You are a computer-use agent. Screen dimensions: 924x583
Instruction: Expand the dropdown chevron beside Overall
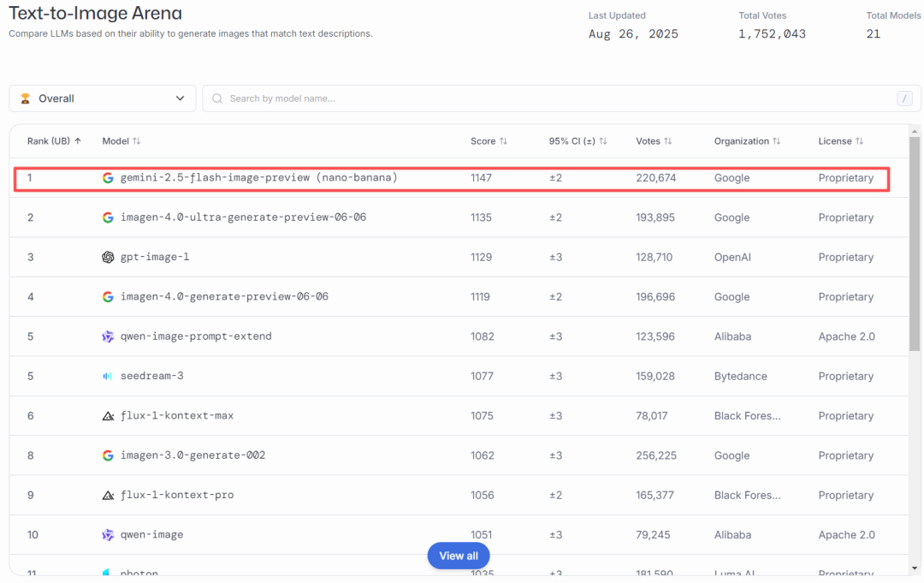(181, 98)
